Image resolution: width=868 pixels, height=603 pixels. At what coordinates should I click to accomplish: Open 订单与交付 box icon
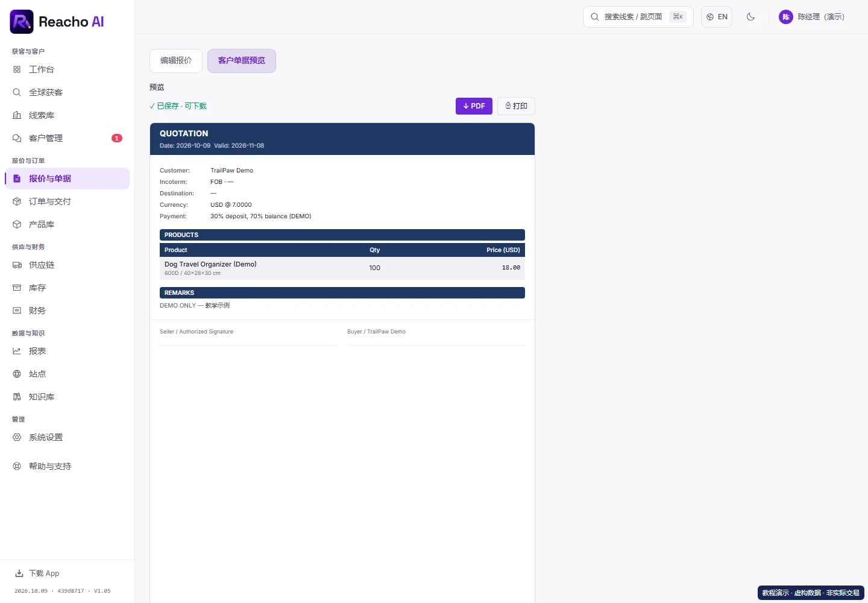coord(17,201)
